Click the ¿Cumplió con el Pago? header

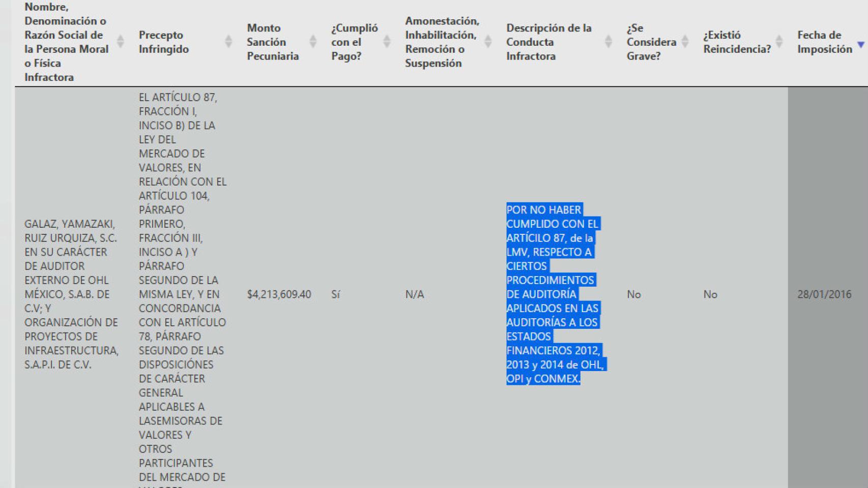(x=355, y=42)
